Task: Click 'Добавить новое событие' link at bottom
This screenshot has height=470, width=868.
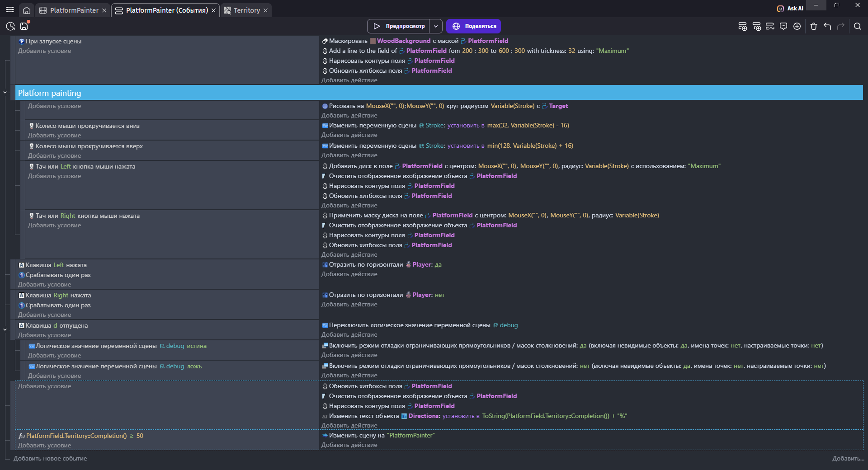Action: pyautogui.click(x=50, y=458)
